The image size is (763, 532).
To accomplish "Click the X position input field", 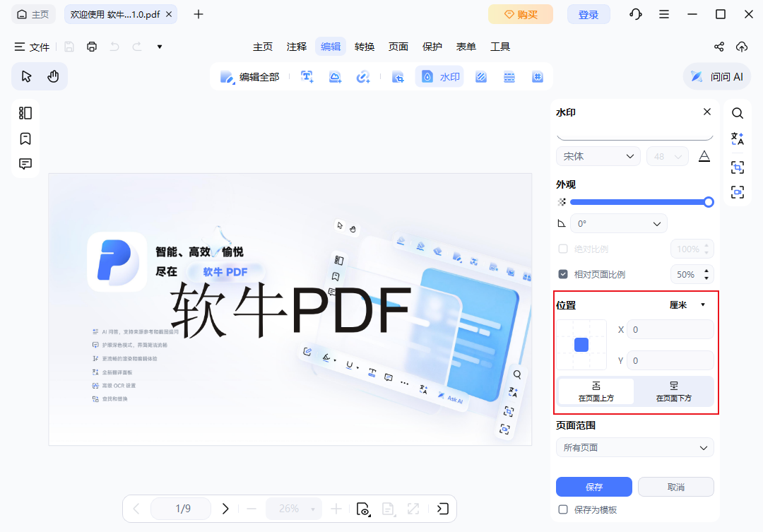I will click(x=670, y=329).
